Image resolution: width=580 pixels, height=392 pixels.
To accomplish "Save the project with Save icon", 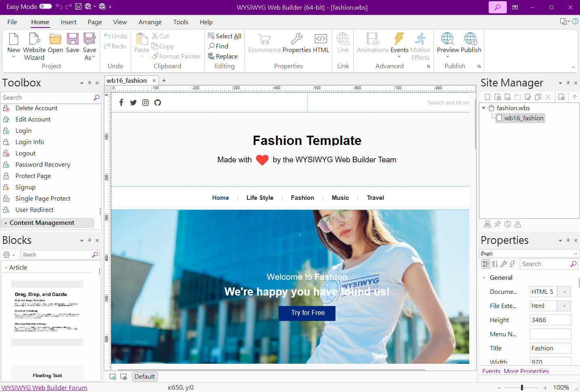I will click(x=73, y=39).
